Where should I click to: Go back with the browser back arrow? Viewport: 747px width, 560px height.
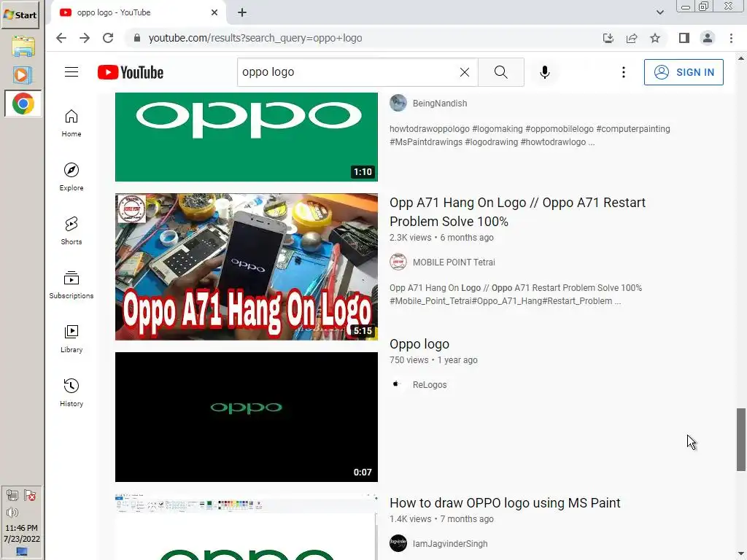pos(61,38)
